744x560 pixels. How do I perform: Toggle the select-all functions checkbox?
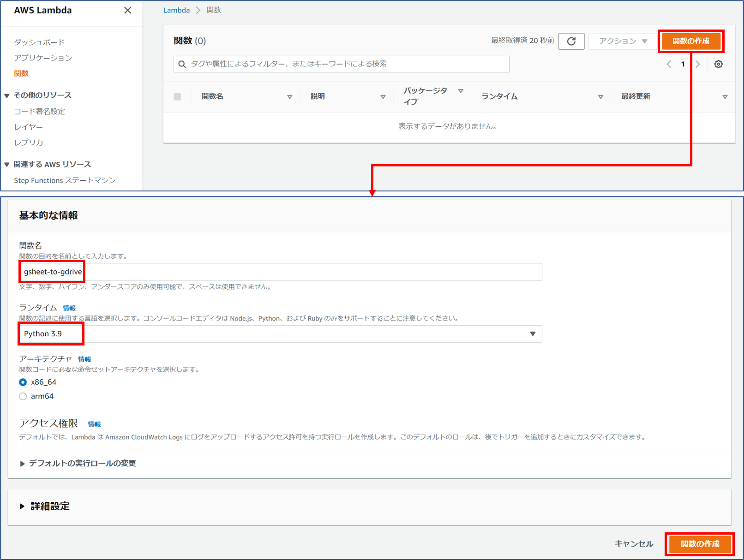[177, 96]
